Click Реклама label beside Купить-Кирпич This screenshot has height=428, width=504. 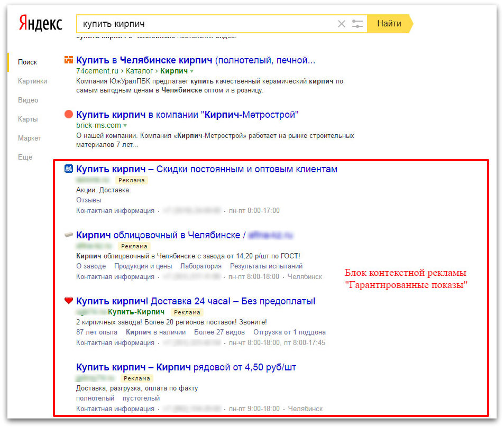click(187, 312)
